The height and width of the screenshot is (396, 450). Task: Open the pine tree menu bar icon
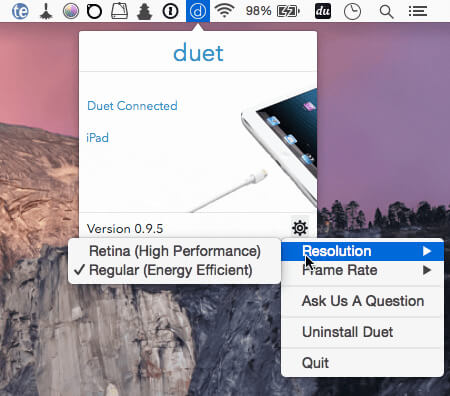point(145,11)
